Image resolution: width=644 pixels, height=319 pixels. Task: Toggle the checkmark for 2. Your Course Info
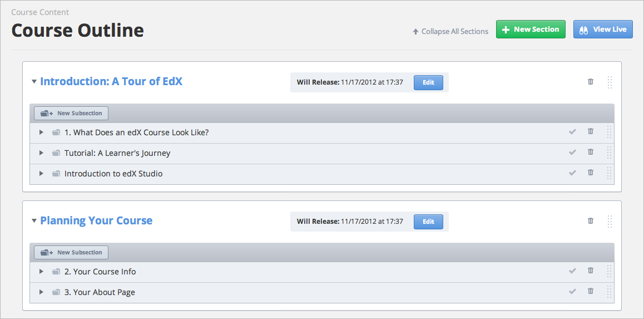[572, 271]
